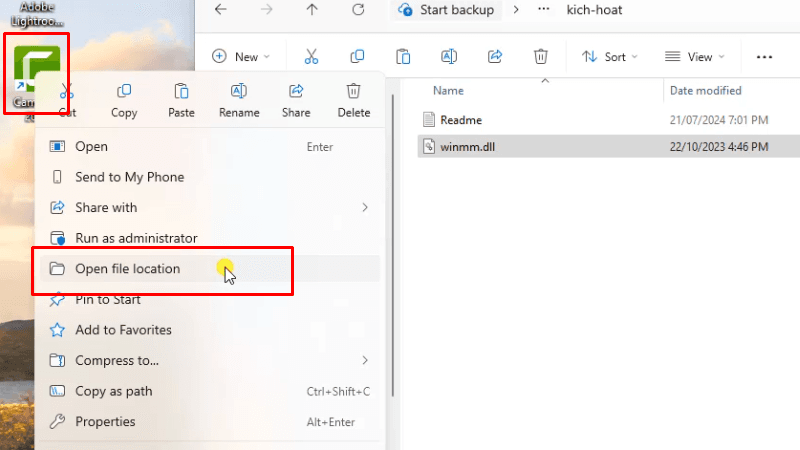Click the Cut scissors icon in Explorer toolbar
800x450 pixels.
(311, 57)
